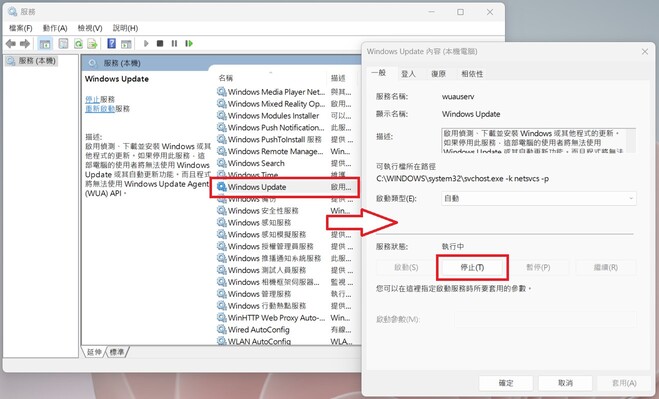Switch to the 相依性 tab in properties dialog
This screenshot has height=399, width=659.
click(472, 74)
